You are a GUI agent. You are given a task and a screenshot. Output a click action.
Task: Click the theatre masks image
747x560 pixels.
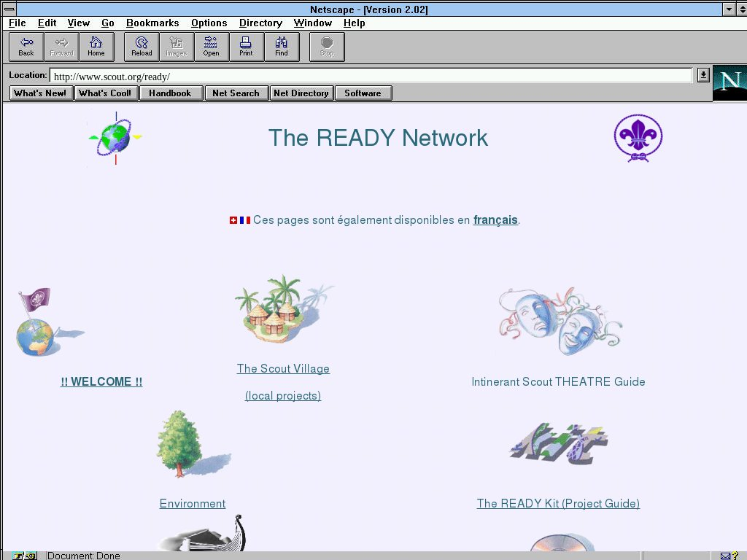(559, 321)
